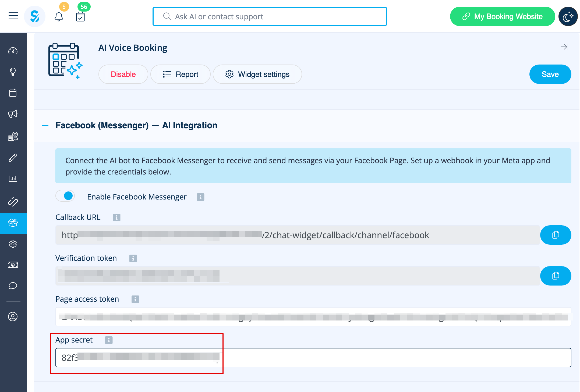Open Widget settings

click(x=257, y=74)
